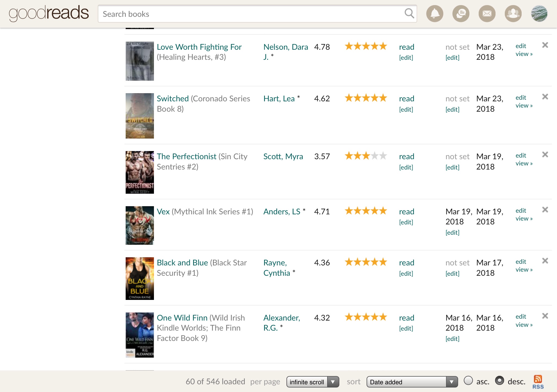The height and width of the screenshot is (392, 557).
Task: Open the per page infinite scroll dropdown
Action: (312, 382)
